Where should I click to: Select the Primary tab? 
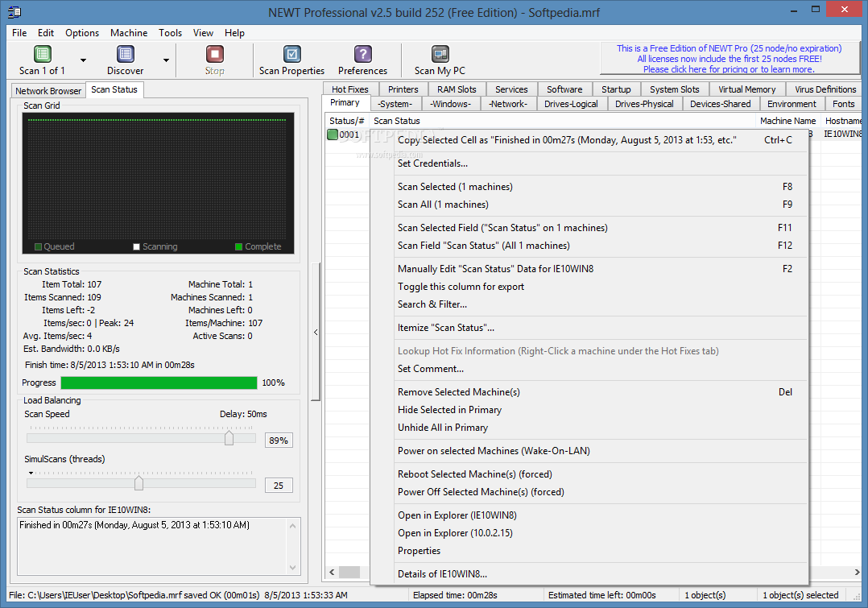tap(345, 102)
